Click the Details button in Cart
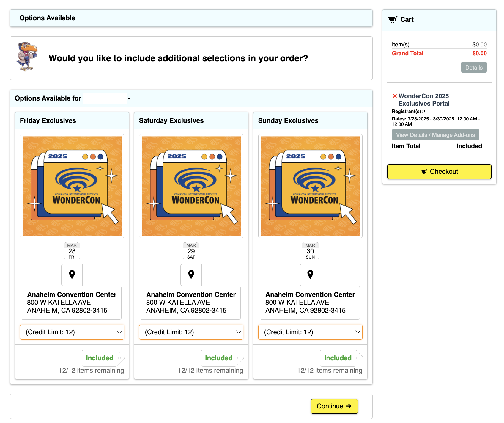This screenshot has height=423, width=504. (x=474, y=68)
